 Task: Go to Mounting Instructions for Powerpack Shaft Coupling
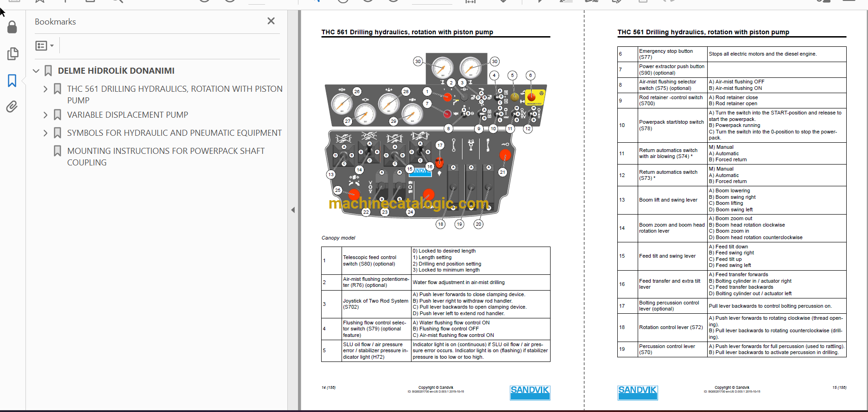pyautogui.click(x=166, y=157)
